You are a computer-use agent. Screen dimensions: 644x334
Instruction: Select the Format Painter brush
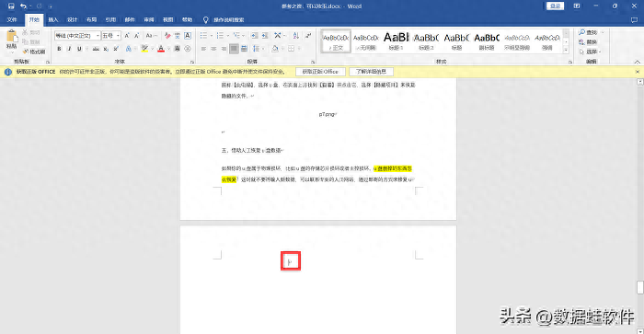click(34, 52)
